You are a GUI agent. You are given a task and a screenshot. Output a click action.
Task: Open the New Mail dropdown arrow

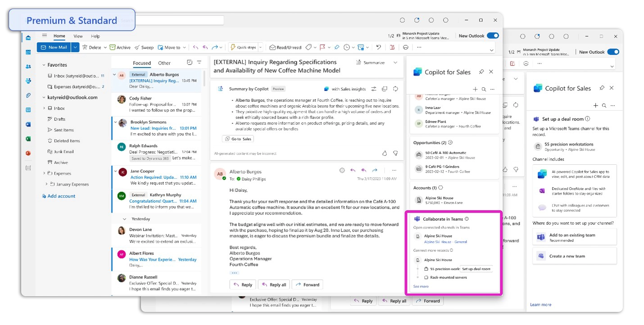(75, 47)
